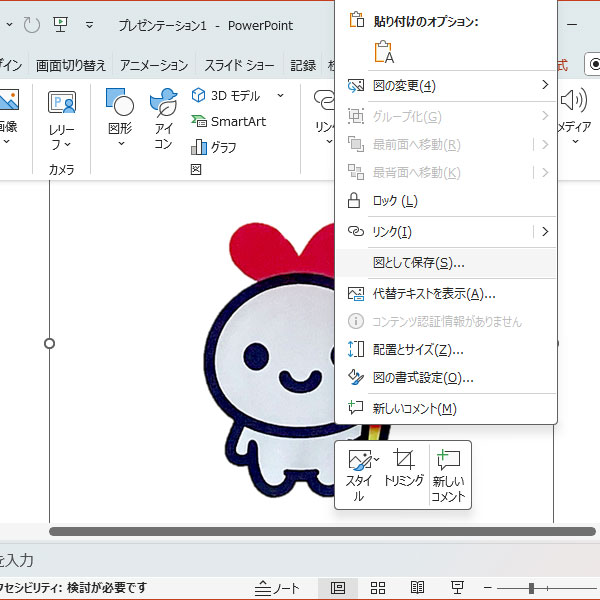The height and width of the screenshot is (600, 600).
Task: Insert a 3D モデル
Action: pos(226,95)
